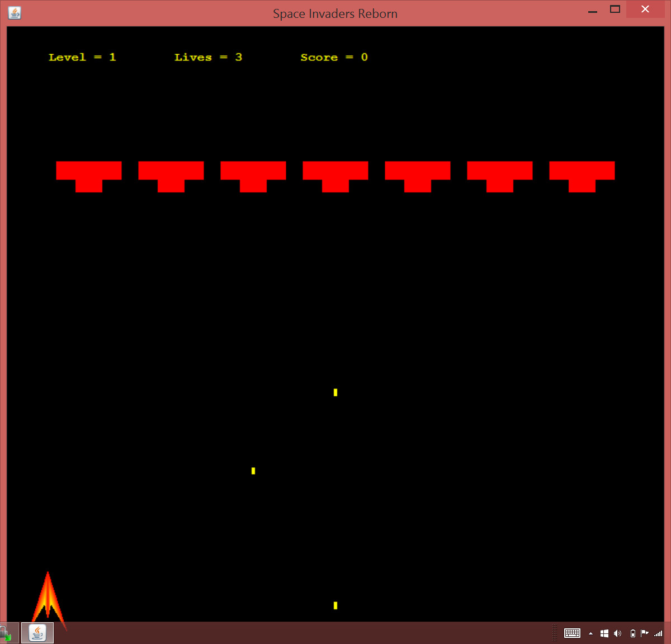Click the yellow bullet left of the others
This screenshot has width=671, height=644.
[253, 471]
